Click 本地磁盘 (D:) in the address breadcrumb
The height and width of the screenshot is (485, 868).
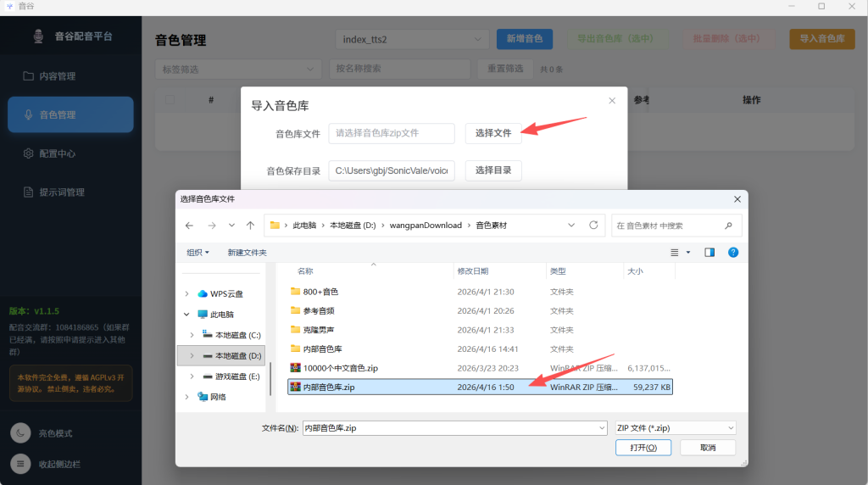pyautogui.click(x=353, y=226)
